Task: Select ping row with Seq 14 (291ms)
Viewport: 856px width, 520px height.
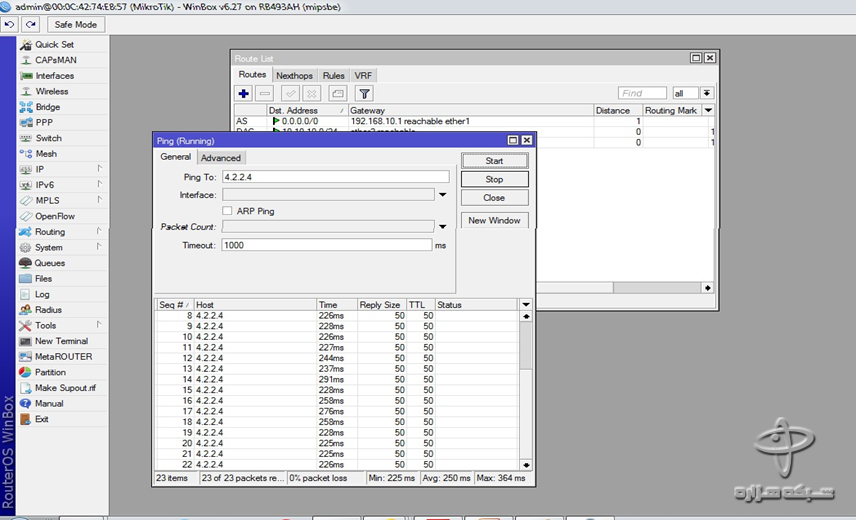Action: click(x=337, y=379)
